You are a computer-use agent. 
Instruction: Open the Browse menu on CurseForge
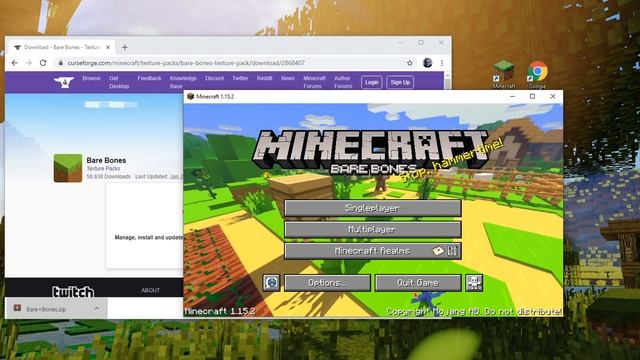tap(91, 78)
